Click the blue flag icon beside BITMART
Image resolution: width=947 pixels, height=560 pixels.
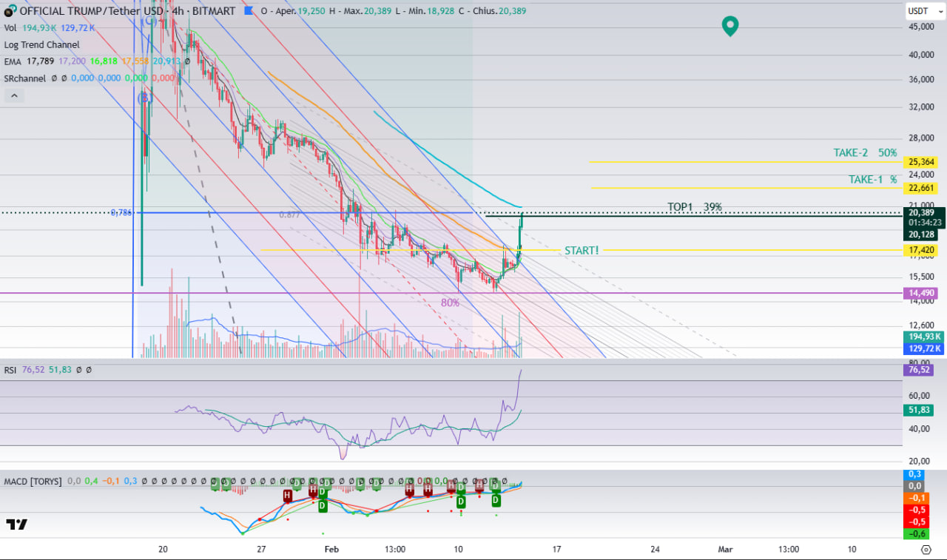tap(249, 11)
